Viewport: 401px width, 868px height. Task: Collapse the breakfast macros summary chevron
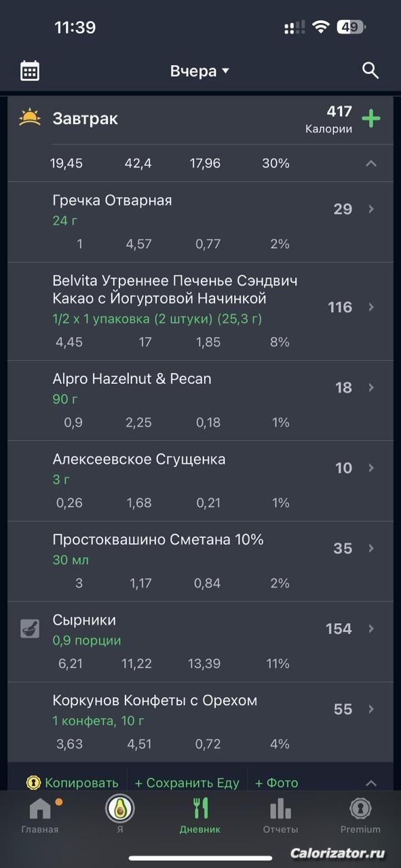tap(370, 163)
